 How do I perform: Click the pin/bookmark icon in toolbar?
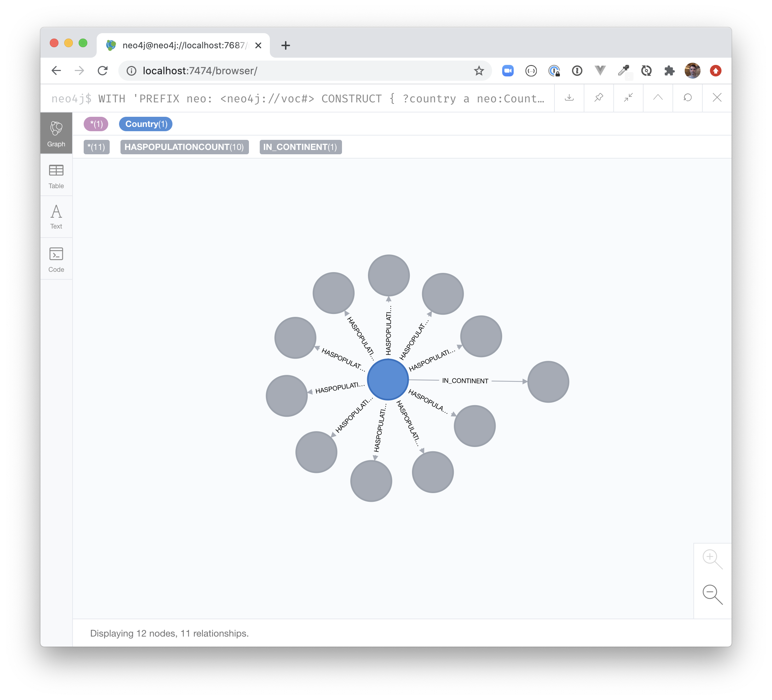click(x=598, y=99)
